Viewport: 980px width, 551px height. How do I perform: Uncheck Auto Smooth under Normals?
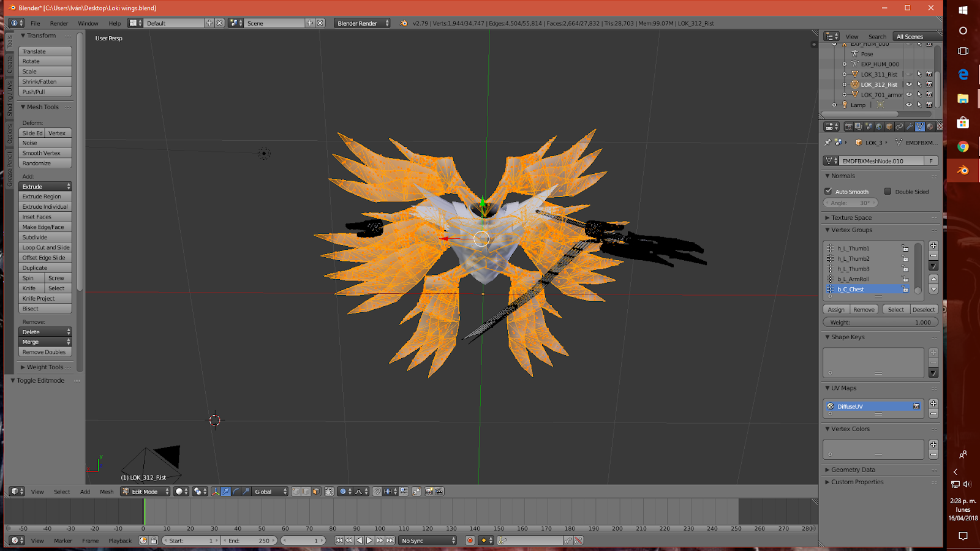click(829, 191)
